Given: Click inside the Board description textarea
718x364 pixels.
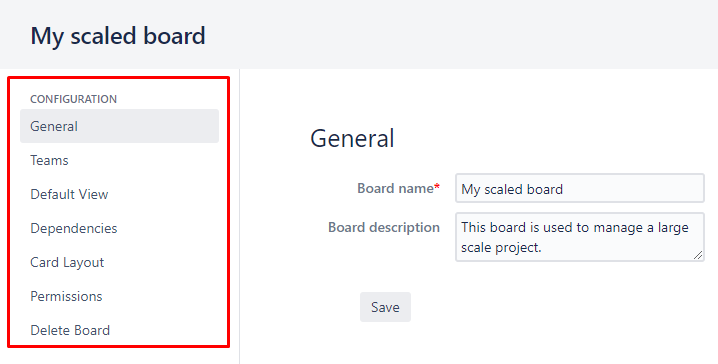Looking at the screenshot, I should click(580, 237).
